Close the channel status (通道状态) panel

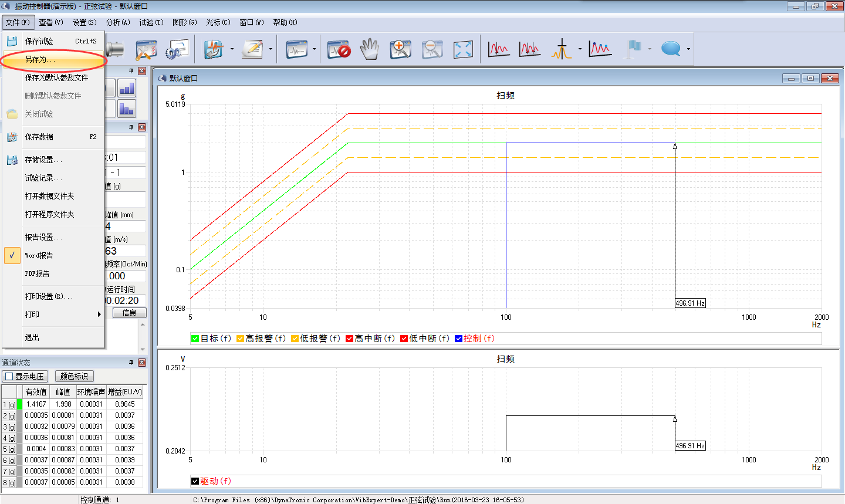pos(142,363)
